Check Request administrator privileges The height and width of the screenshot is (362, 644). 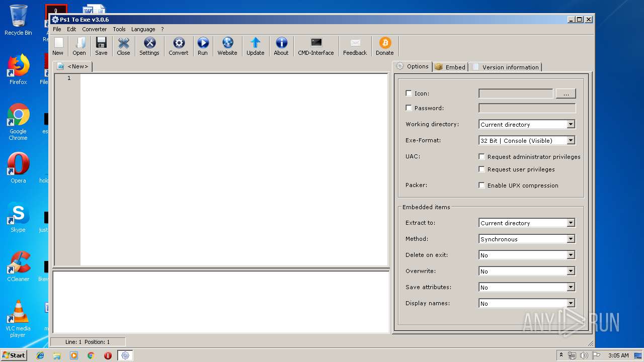click(481, 157)
